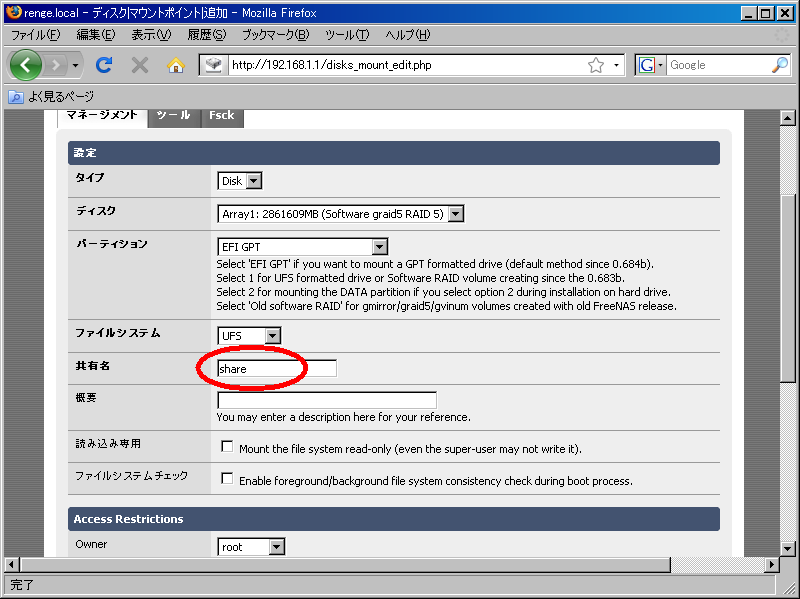Screen dimensions: 800x599
Task: Click the site identity icon in address bar
Action: pyautogui.click(x=213, y=65)
